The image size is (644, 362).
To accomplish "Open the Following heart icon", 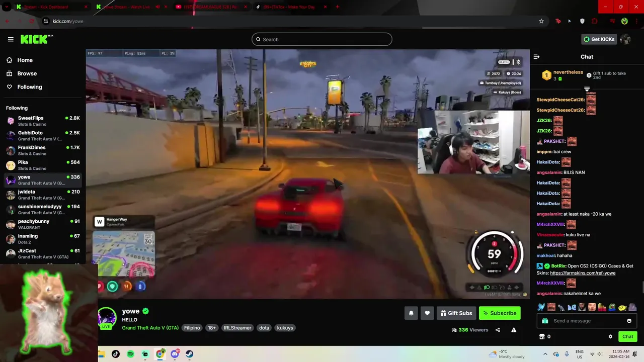I will 9,87.
